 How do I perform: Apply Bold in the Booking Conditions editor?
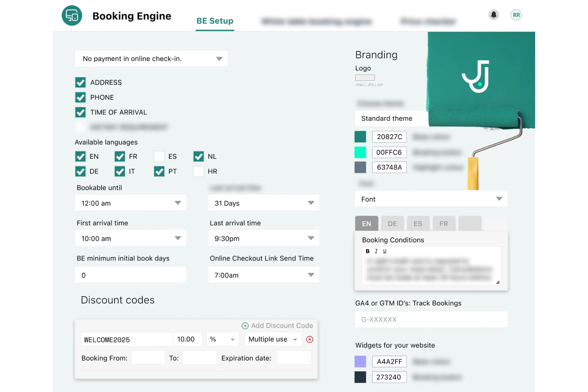pyautogui.click(x=367, y=251)
